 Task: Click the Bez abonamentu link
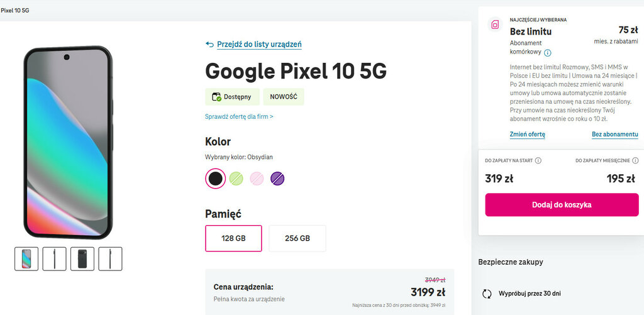tap(614, 135)
